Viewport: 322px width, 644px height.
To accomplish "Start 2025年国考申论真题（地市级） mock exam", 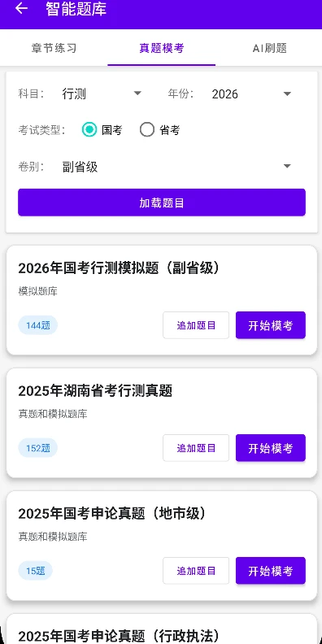I will tap(270, 571).
